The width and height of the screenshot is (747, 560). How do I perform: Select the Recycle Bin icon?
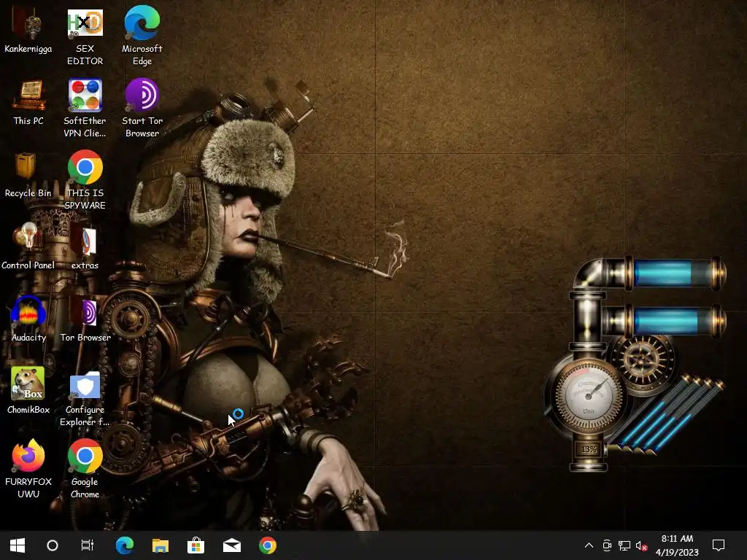point(28,175)
